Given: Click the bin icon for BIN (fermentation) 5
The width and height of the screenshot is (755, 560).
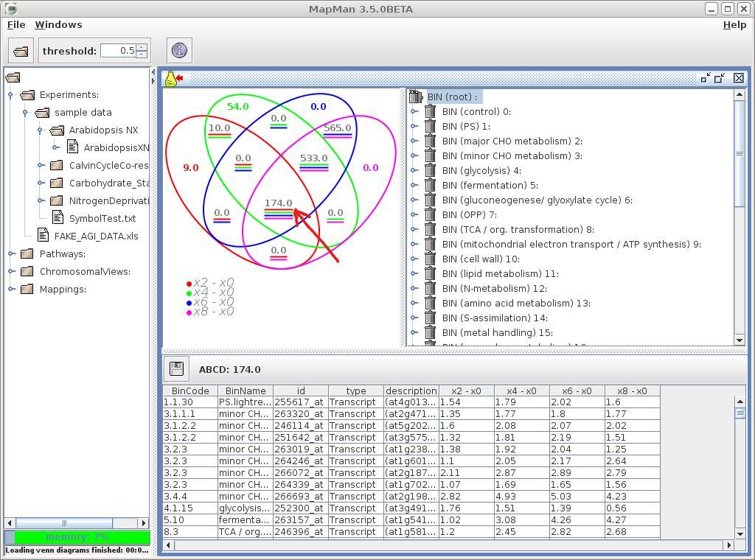Looking at the screenshot, I should (430, 185).
